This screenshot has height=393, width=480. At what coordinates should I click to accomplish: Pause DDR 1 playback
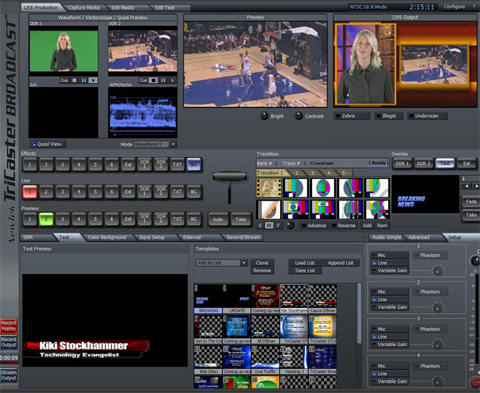click(x=84, y=80)
